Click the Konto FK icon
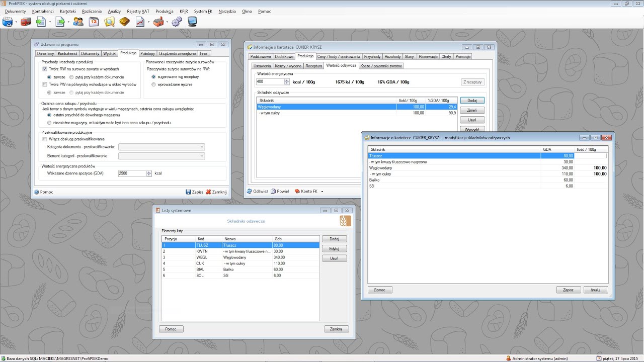Image resolution: width=644 pixels, height=362 pixels. pos(297,191)
